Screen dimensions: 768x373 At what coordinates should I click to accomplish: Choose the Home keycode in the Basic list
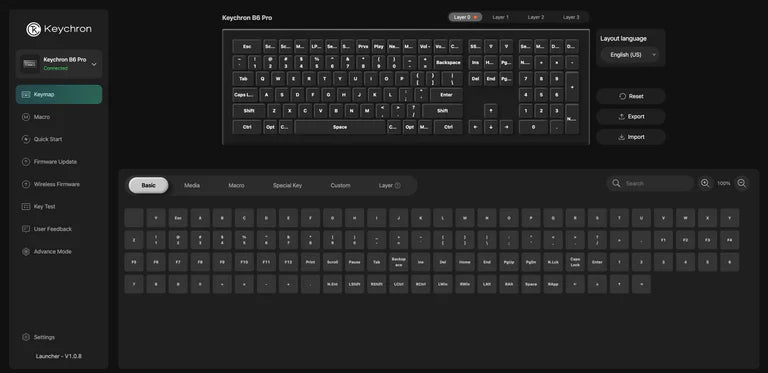click(465, 262)
